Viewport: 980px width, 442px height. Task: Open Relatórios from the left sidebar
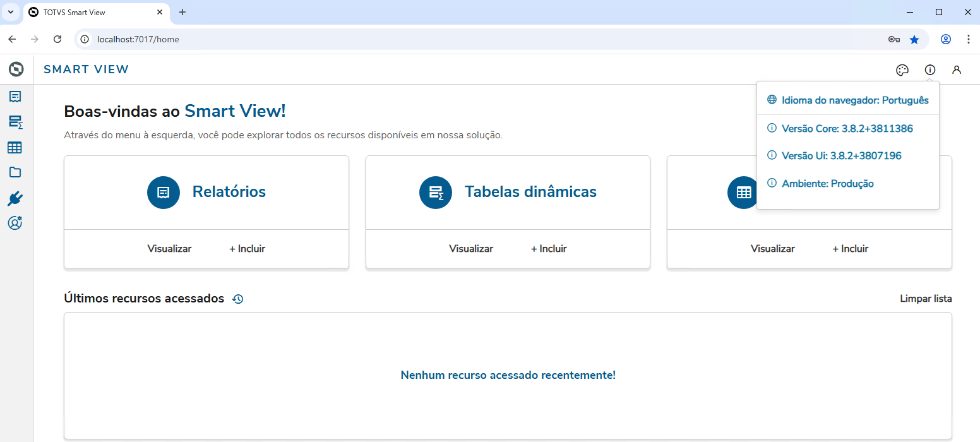coord(15,97)
